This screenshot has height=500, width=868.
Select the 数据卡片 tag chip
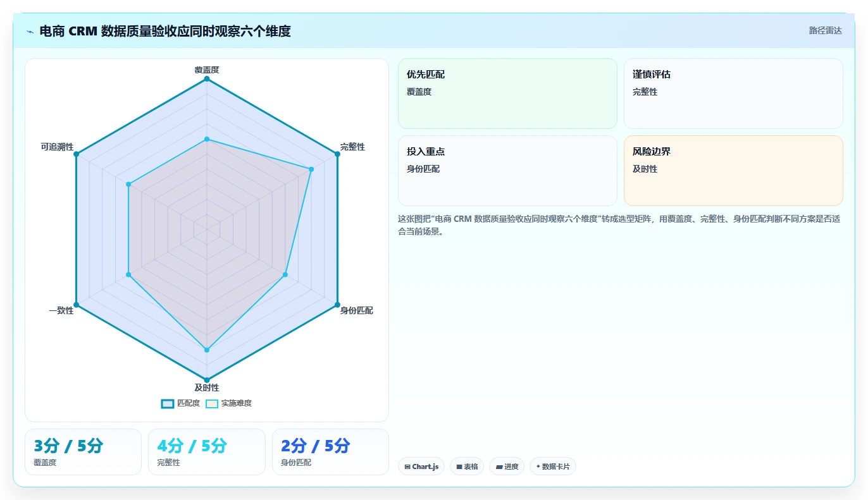coord(553,466)
